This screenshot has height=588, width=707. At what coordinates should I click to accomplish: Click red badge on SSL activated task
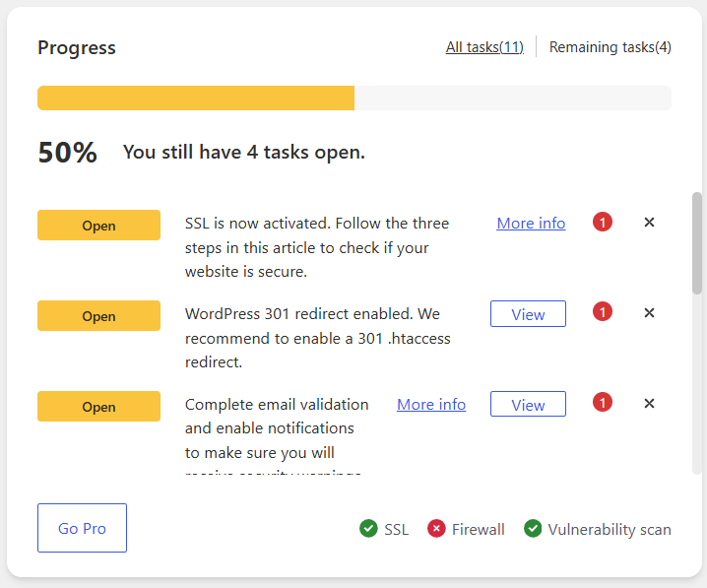click(x=603, y=222)
